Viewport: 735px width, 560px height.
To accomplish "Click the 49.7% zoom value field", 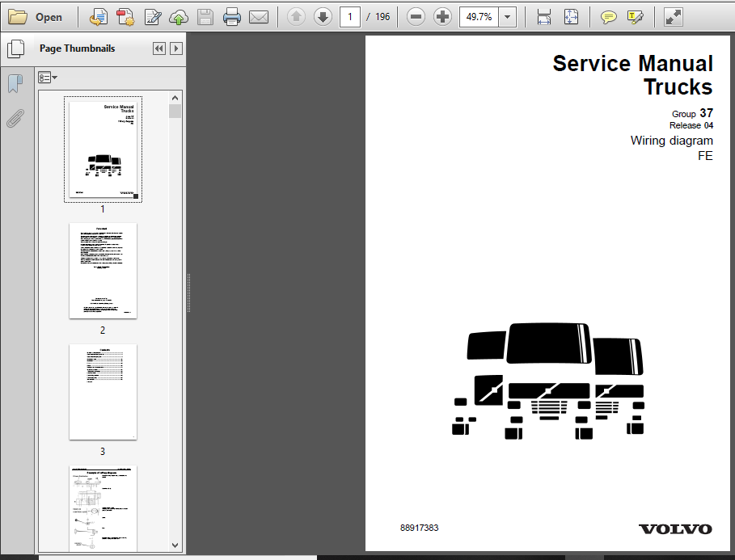I will [x=479, y=17].
